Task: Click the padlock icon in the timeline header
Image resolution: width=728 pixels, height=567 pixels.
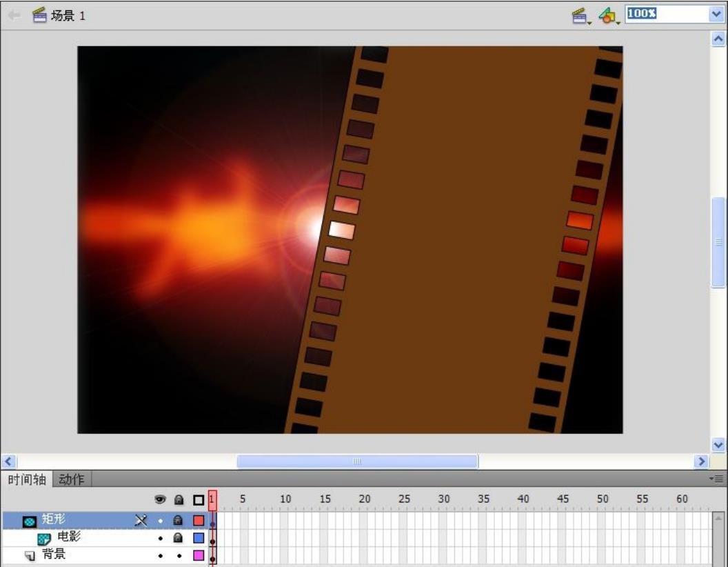Action: (179, 499)
